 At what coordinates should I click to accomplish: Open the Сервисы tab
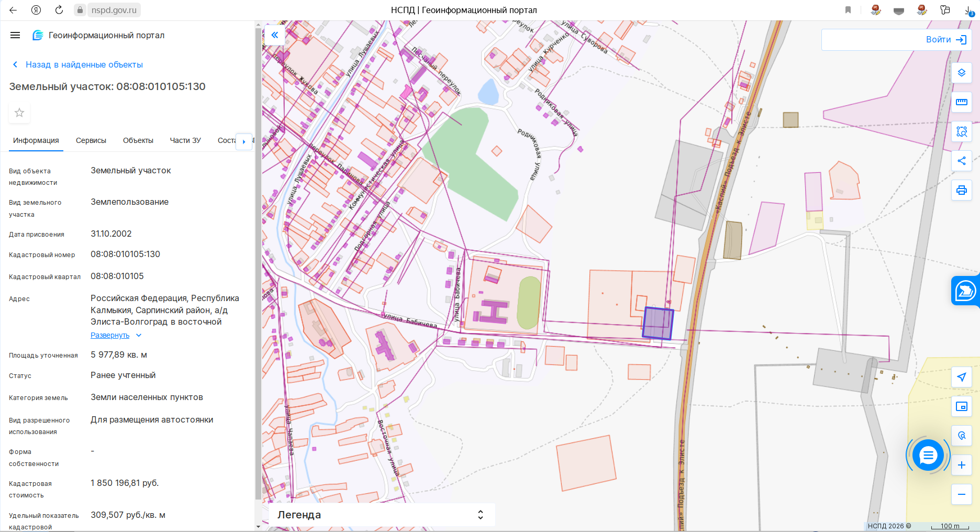91,140
